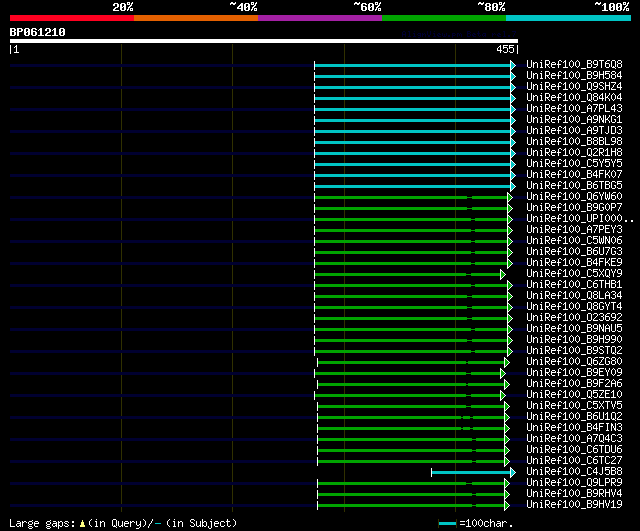640x531 pixels.
Task: Open hit UniRef100_B9H584
Action: tap(574, 76)
